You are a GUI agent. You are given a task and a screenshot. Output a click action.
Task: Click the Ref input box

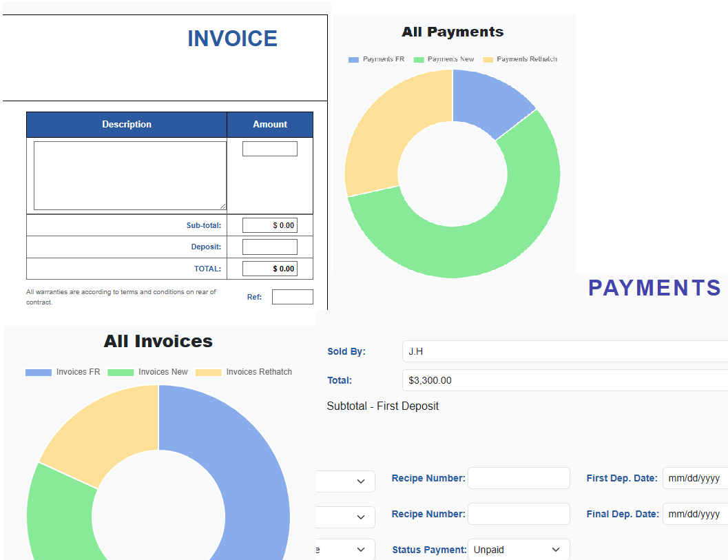(292, 297)
